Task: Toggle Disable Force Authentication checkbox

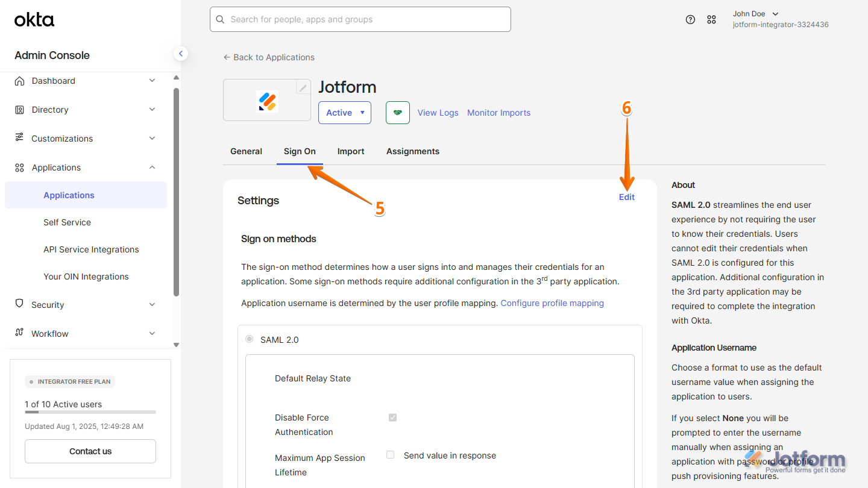Action: [393, 417]
